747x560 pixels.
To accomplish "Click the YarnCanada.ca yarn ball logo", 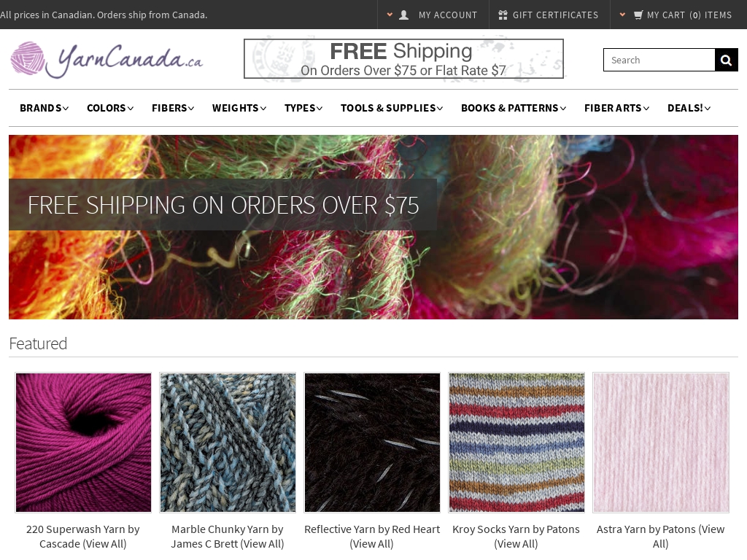I will 28,58.
